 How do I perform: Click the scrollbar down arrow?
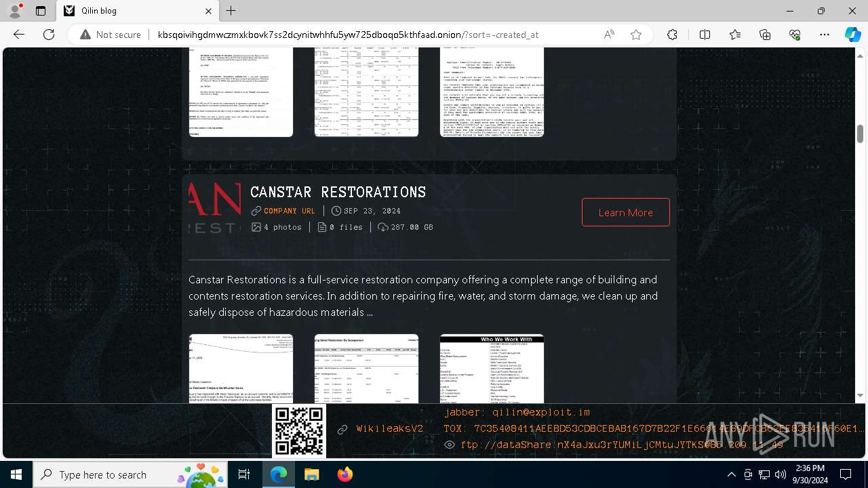(x=860, y=396)
